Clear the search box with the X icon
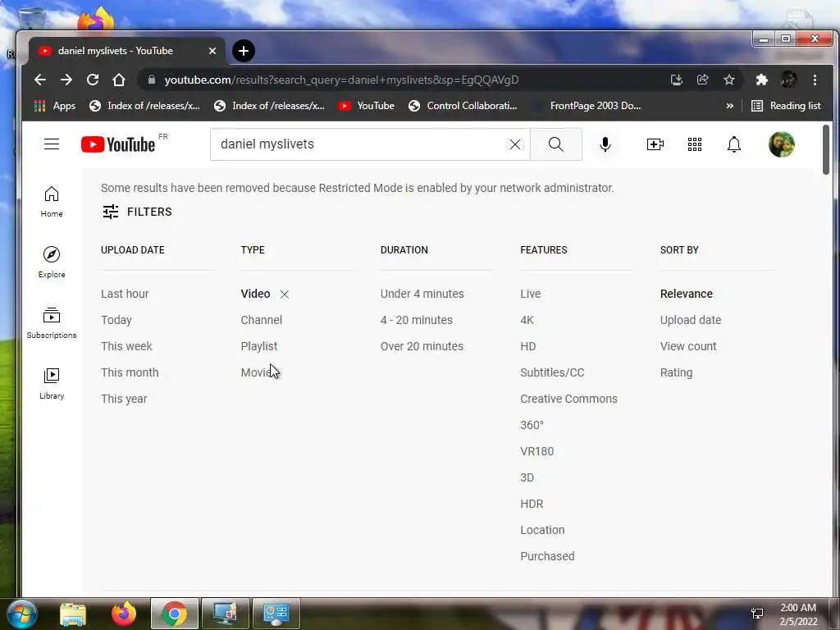840x630 pixels. click(515, 144)
